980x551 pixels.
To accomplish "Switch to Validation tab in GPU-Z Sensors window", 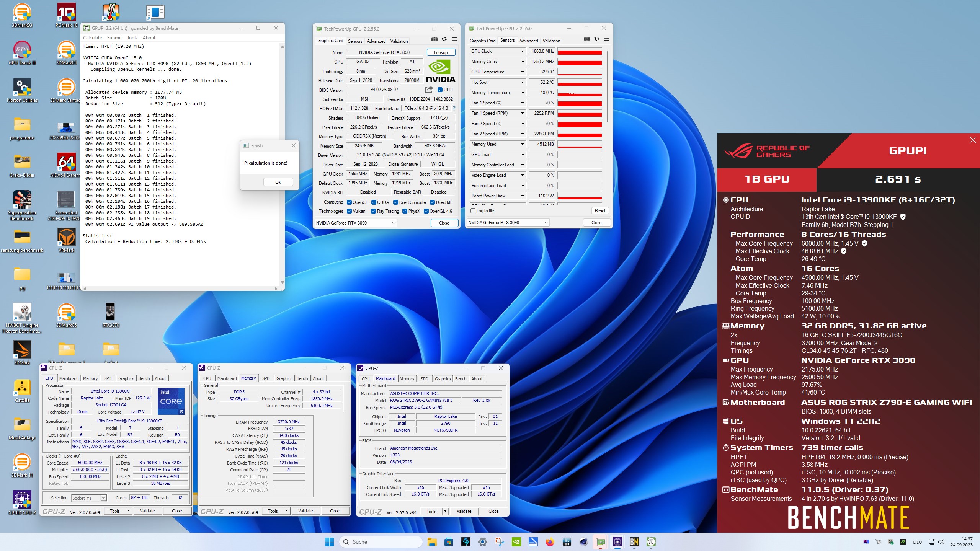I will 551,41.
